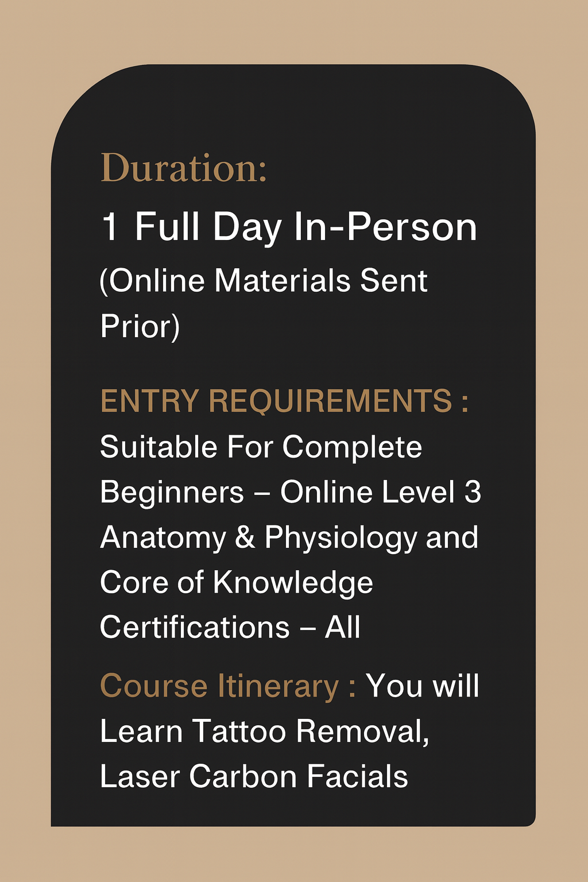The image size is (588, 882).
Task: Select the "Suitable For Complete" line
Action: (261, 447)
